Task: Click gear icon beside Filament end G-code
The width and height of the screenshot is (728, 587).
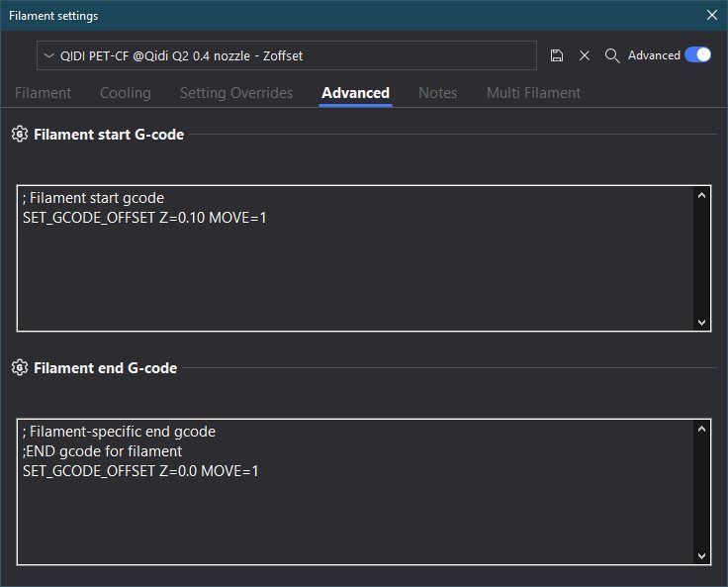Action: [20, 367]
